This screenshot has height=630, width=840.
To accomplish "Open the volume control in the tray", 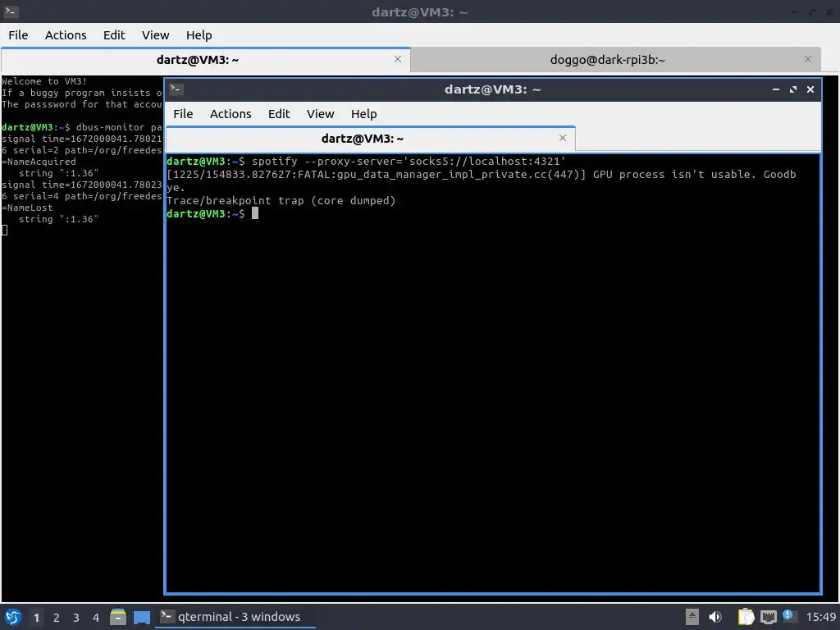I will tap(715, 617).
